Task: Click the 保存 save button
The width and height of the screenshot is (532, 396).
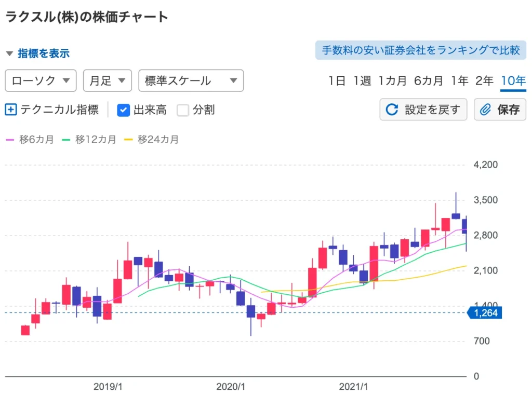Action: click(500, 110)
